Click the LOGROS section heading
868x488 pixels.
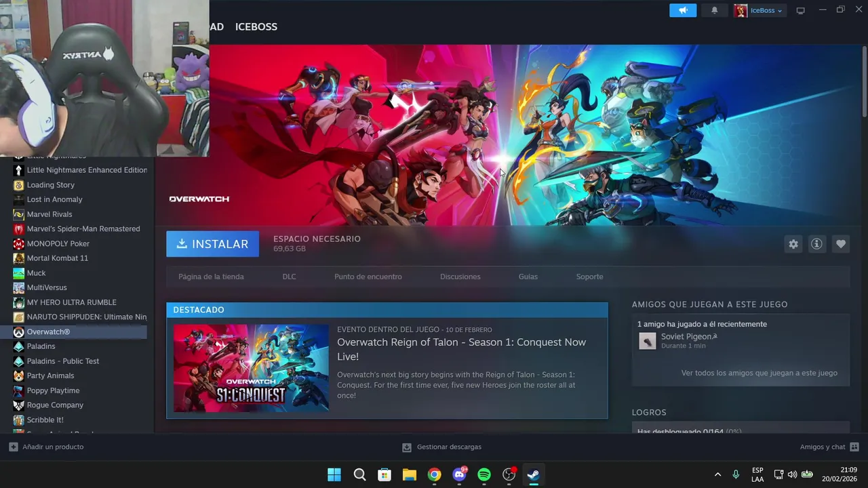(649, 412)
